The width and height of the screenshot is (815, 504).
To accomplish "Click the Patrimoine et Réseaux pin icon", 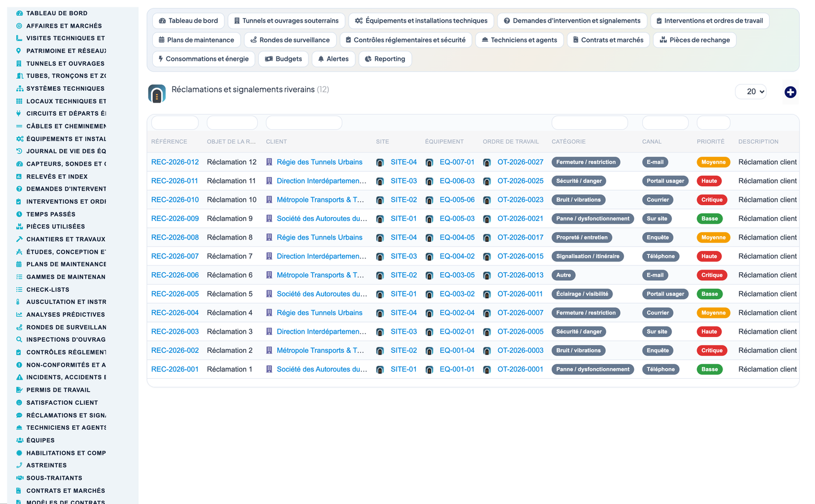I will point(19,51).
